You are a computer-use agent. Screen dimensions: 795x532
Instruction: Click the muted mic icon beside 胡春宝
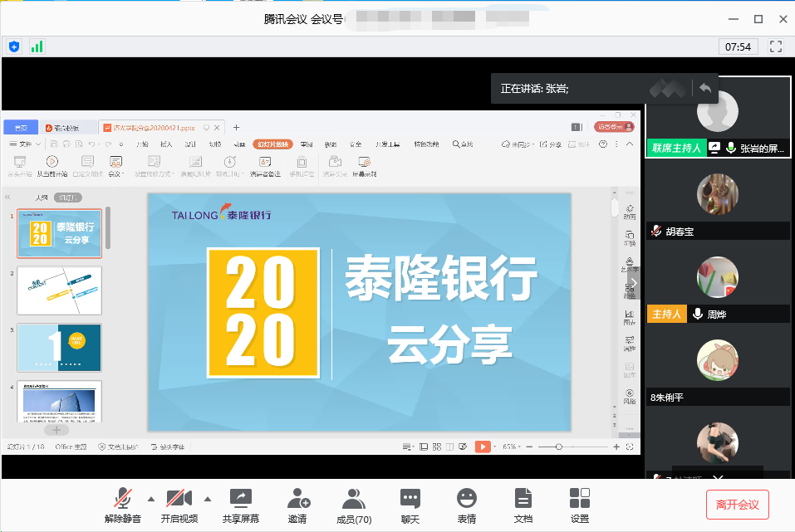(656, 231)
